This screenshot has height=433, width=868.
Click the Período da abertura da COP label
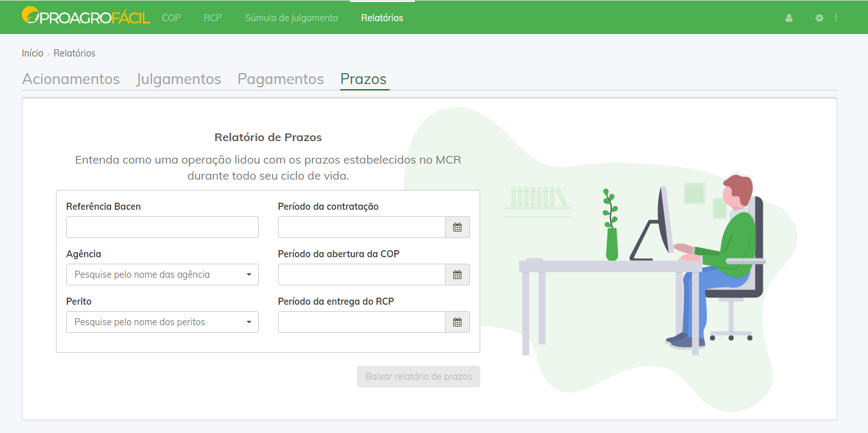(x=338, y=254)
